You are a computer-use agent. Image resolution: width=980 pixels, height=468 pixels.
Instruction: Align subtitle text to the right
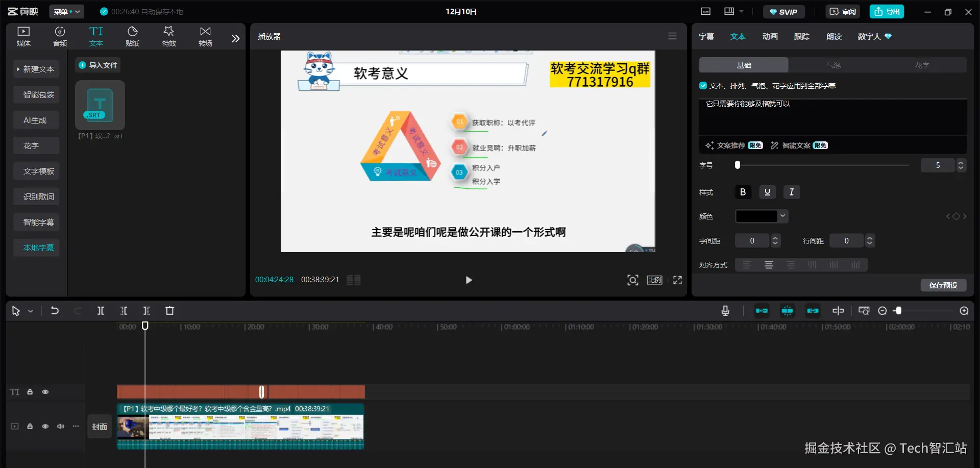pos(791,265)
